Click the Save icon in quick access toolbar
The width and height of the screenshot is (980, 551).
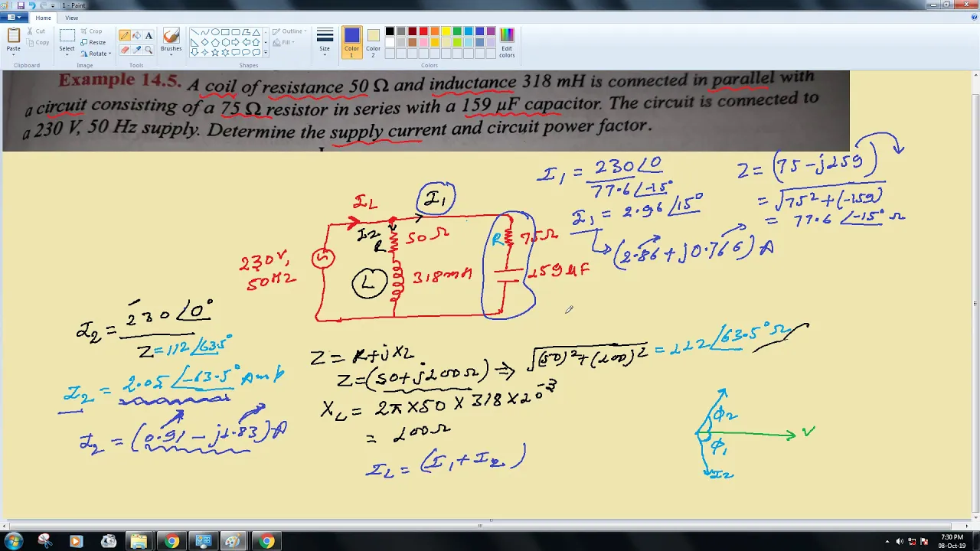coord(21,5)
